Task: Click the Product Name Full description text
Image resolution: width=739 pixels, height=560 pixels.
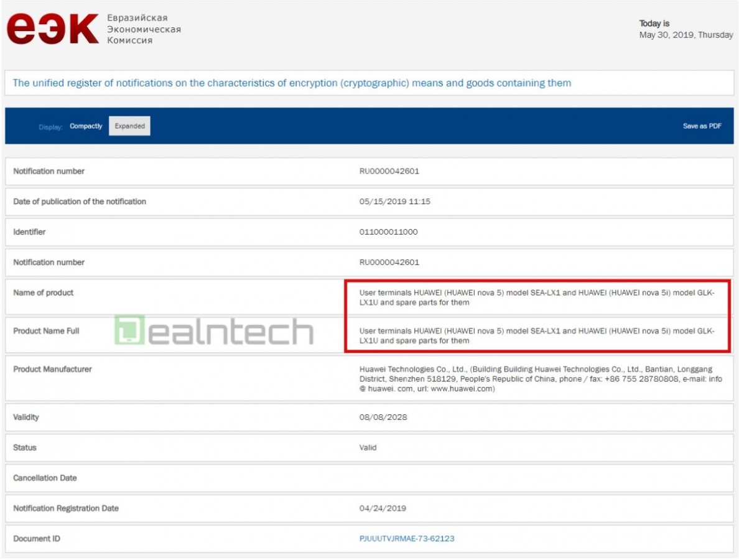Action: [536, 336]
